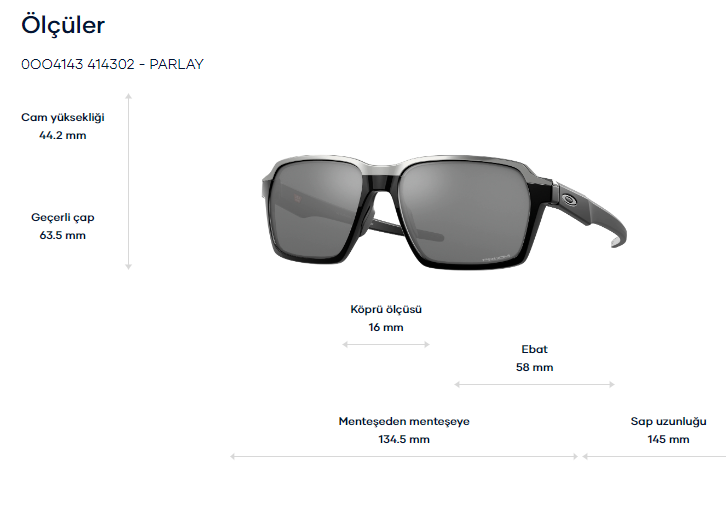
Task: Click the vertical lens height arrow line
Action: [x=129, y=181]
